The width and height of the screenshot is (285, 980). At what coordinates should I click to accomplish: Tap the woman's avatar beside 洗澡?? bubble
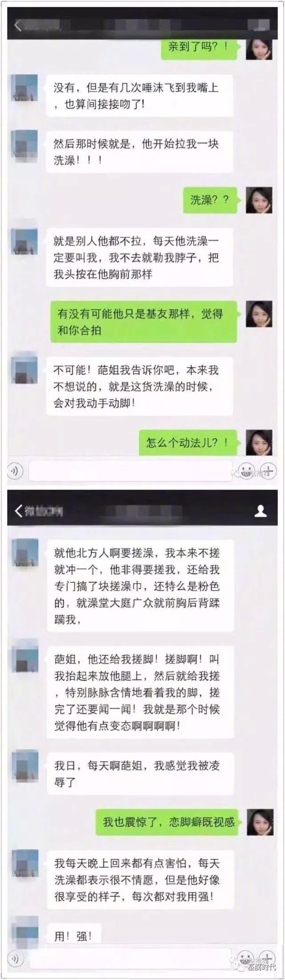pos(259,200)
